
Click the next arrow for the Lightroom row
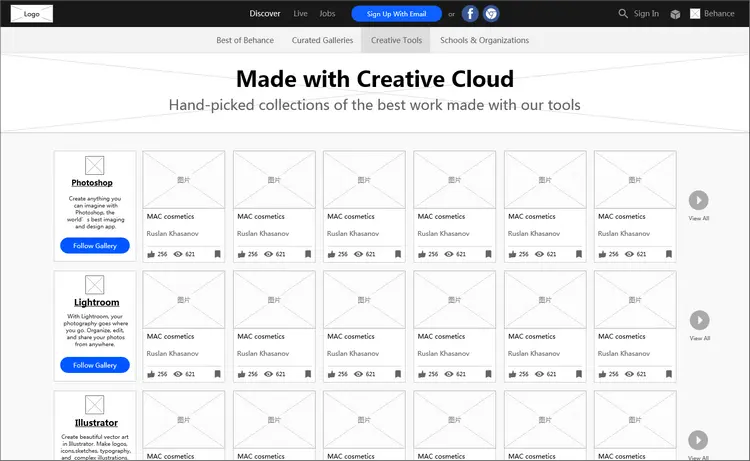(699, 320)
